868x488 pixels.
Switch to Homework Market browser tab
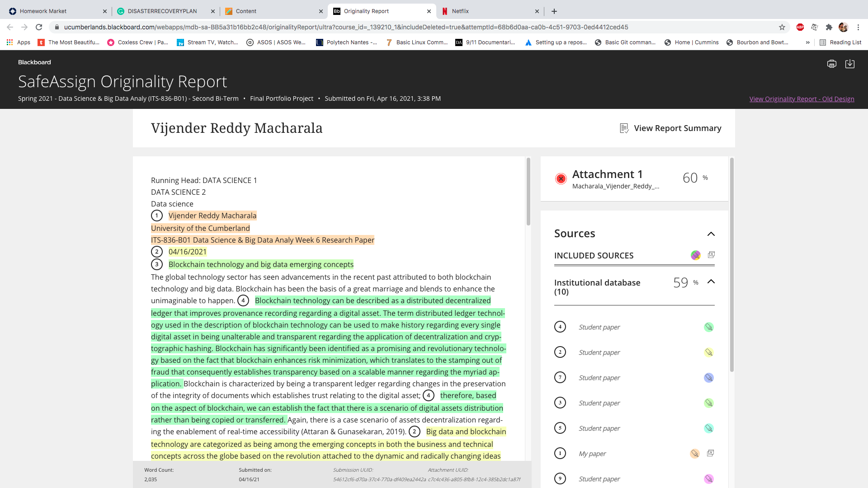click(57, 11)
